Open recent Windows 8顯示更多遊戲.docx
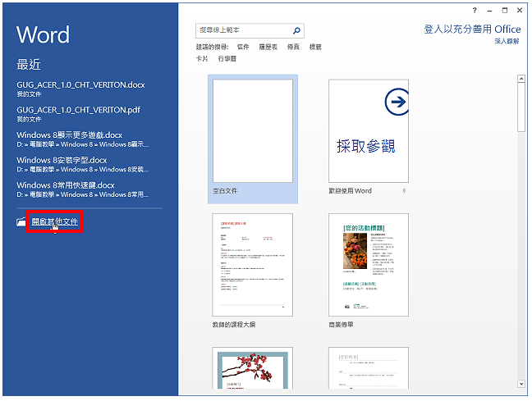Viewport: 532px width, 401px height. tap(82, 139)
